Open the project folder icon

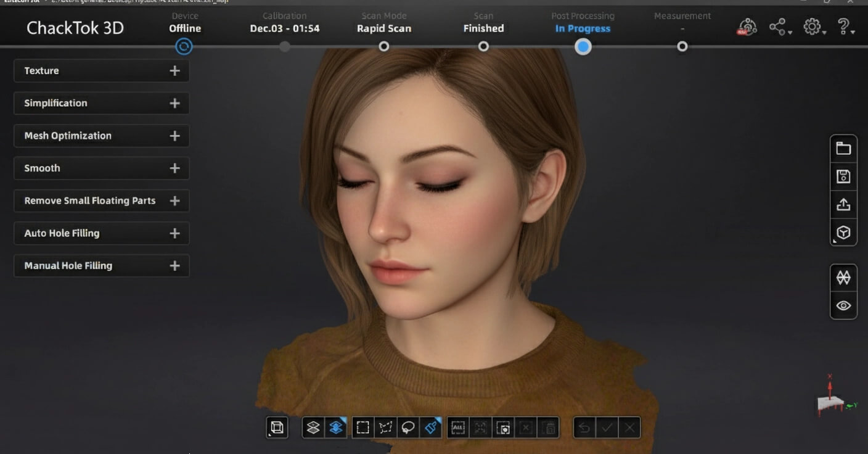tap(843, 149)
